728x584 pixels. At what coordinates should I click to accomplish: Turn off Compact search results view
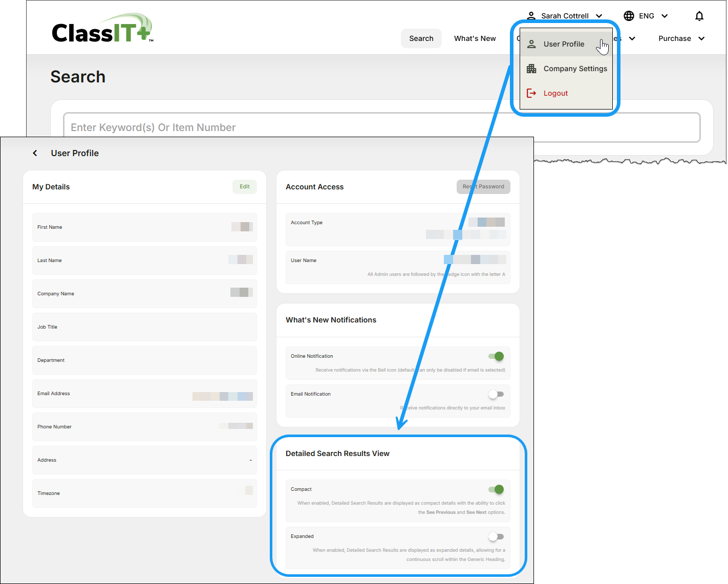[496, 489]
